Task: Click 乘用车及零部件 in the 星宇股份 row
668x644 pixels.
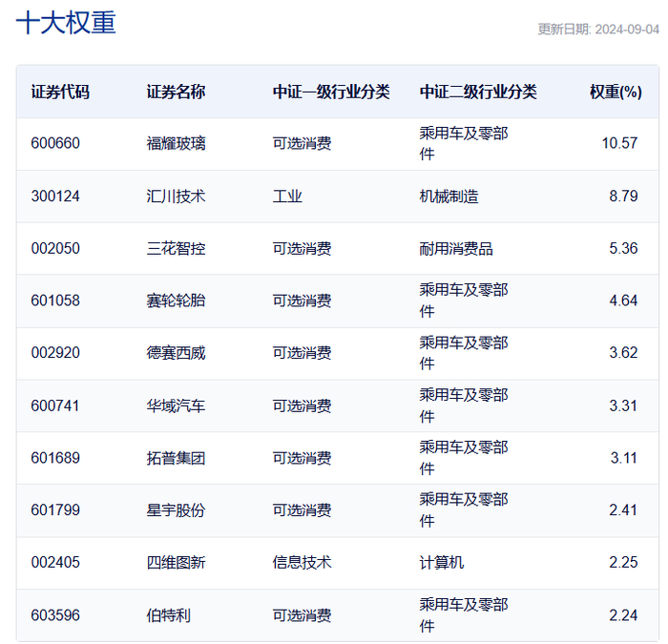Action: [x=464, y=510]
